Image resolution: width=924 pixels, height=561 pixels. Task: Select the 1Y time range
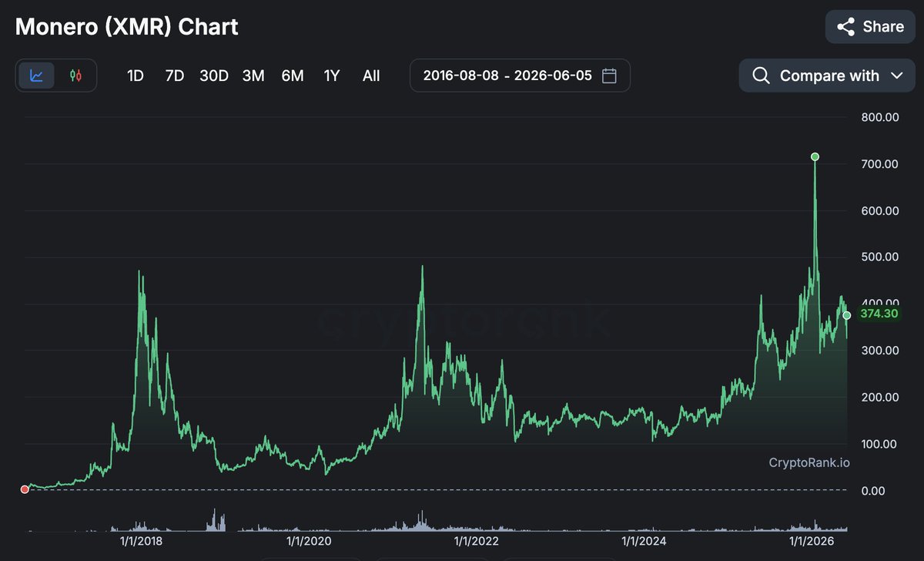coord(332,76)
